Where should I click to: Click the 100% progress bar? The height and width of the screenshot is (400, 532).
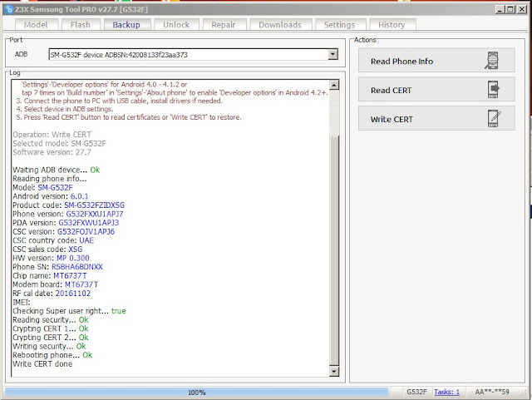pyautogui.click(x=197, y=393)
